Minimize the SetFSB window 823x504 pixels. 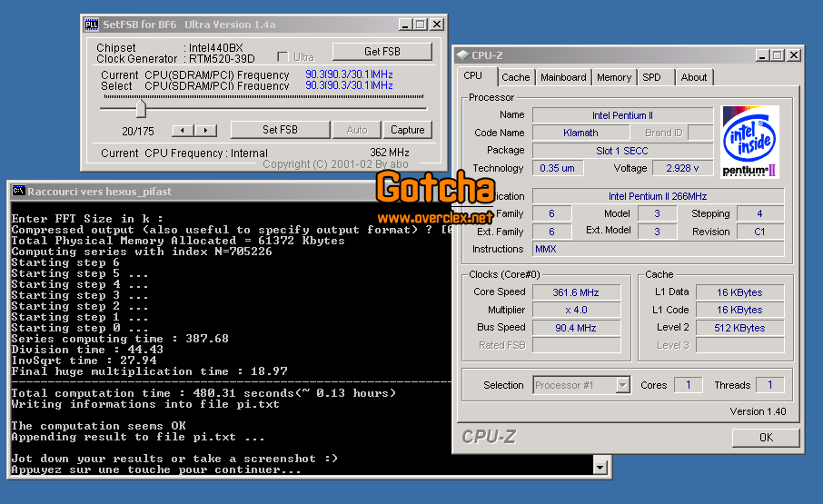pos(405,25)
